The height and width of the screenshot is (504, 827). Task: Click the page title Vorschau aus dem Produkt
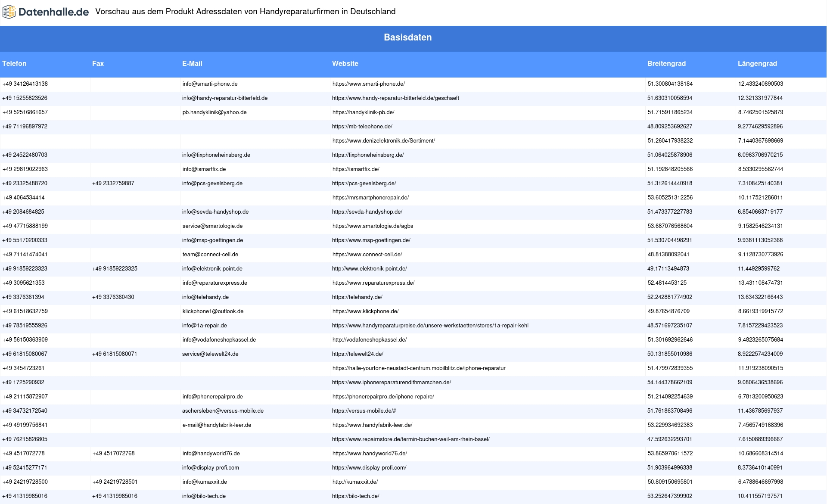click(246, 12)
